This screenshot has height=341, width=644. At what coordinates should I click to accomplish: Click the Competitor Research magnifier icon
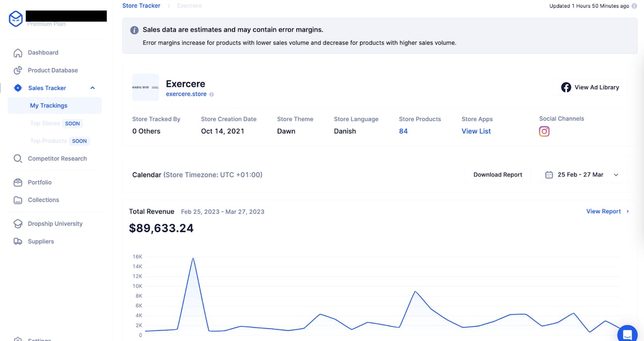pos(18,159)
